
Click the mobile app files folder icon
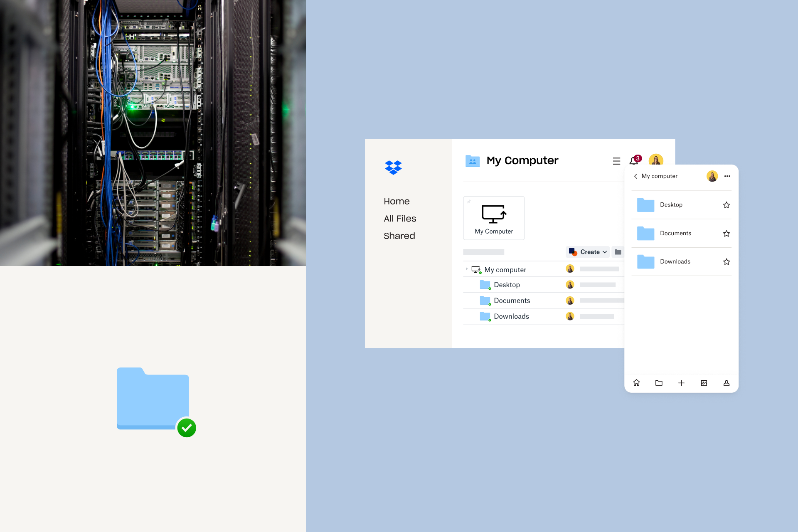pyautogui.click(x=658, y=383)
